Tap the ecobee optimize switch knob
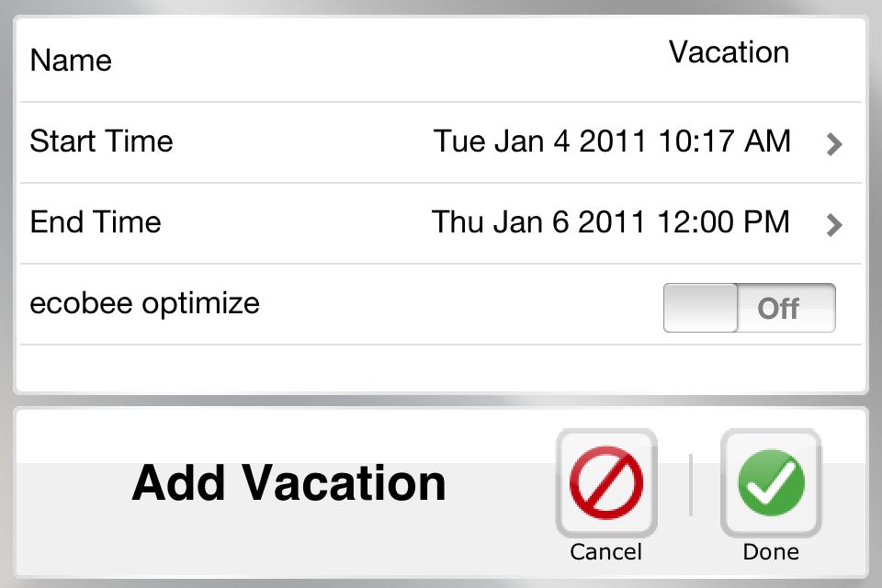882x588 pixels. [x=700, y=308]
